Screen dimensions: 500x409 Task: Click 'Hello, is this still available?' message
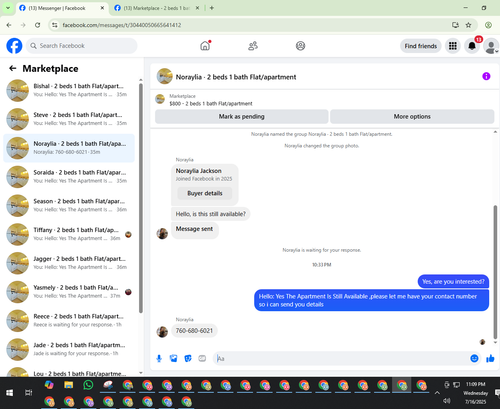point(210,214)
